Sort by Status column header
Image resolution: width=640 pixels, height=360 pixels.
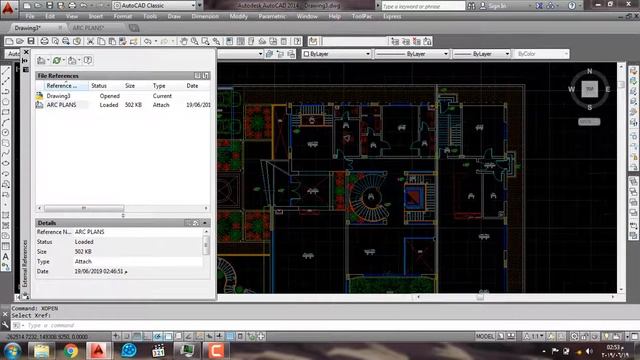pyautogui.click(x=99, y=86)
